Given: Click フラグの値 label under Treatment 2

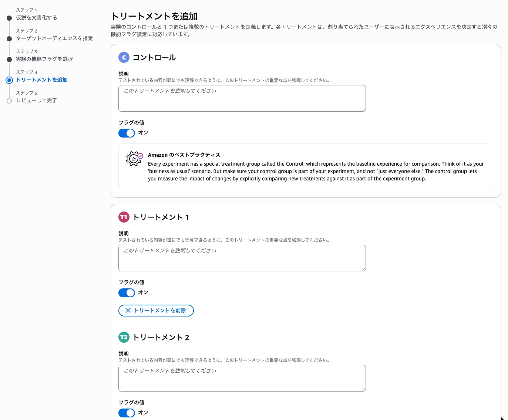Looking at the screenshot, I should coord(131,403).
